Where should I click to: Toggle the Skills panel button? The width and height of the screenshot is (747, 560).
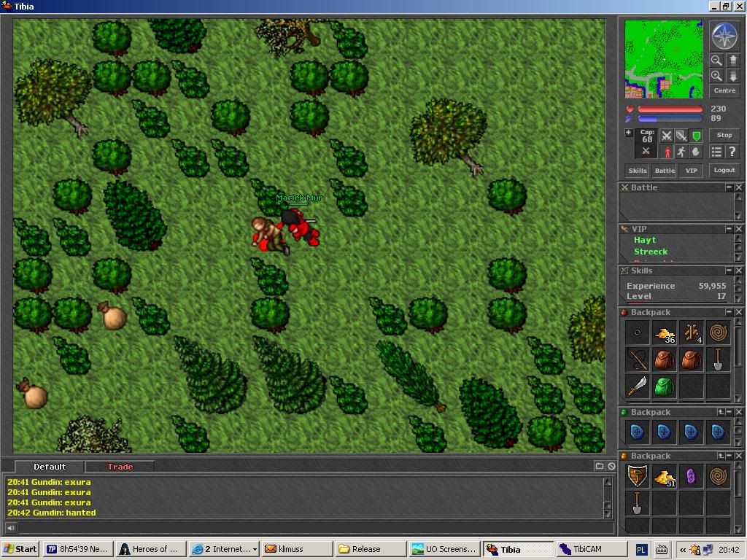click(x=638, y=171)
